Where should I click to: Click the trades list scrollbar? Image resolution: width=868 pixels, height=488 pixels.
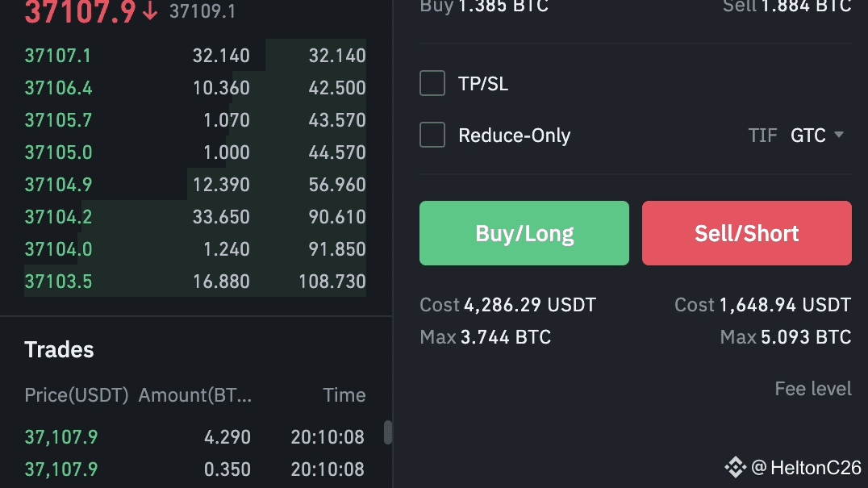(388, 432)
